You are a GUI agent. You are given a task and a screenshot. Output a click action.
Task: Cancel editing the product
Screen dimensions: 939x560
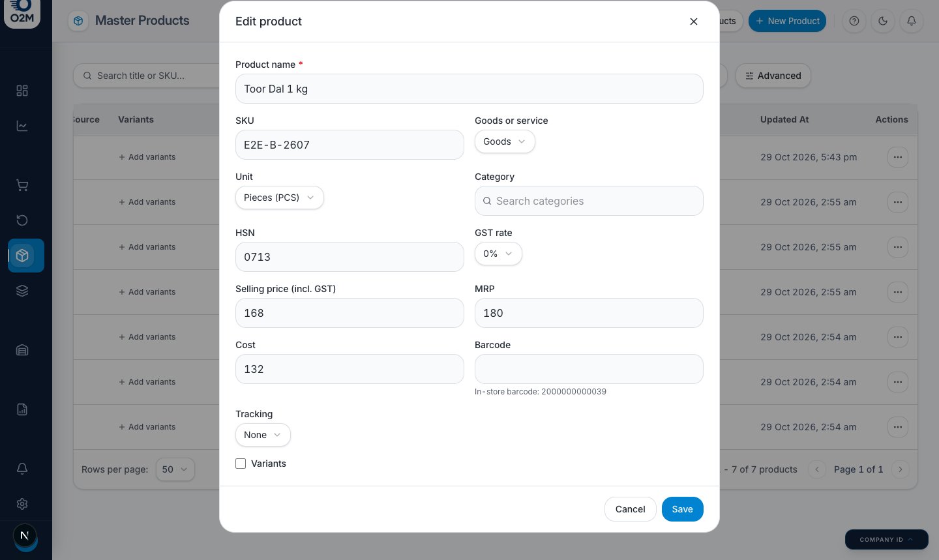coord(630,509)
